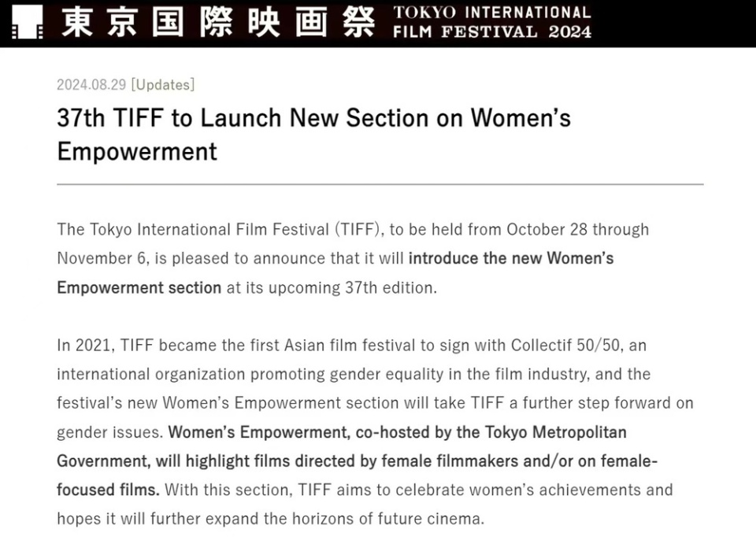756x555 pixels.
Task: Open the [Updates] category tag
Action: 163,85
